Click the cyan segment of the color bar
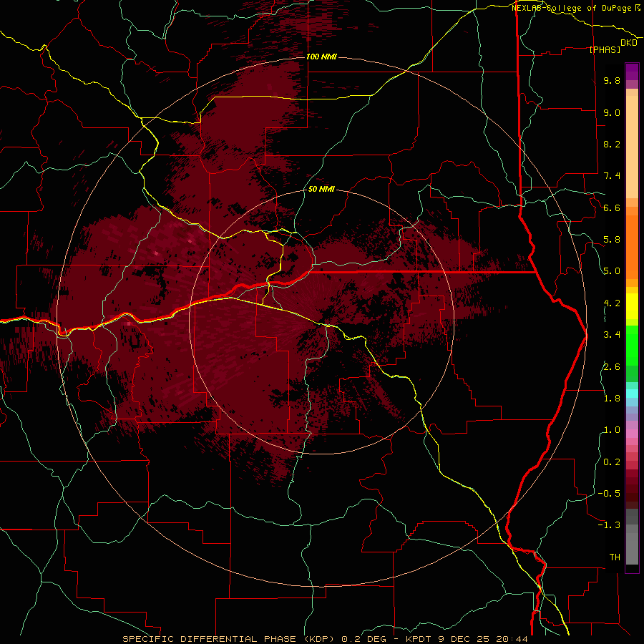This screenshot has width=644, height=644. pyautogui.click(x=632, y=394)
